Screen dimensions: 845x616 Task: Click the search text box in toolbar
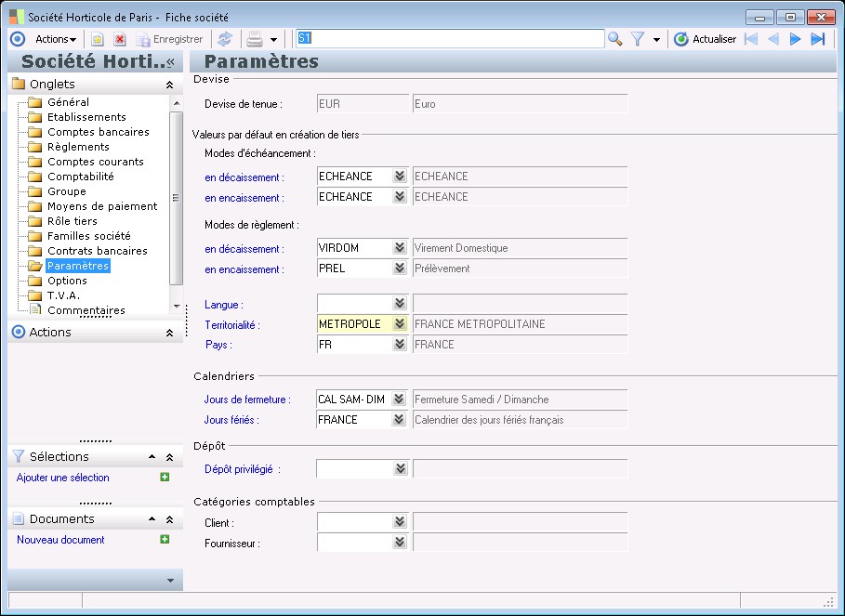(449, 38)
